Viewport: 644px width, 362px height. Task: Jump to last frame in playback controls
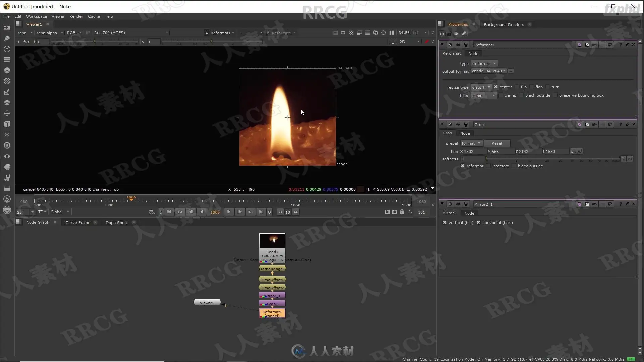point(261,212)
